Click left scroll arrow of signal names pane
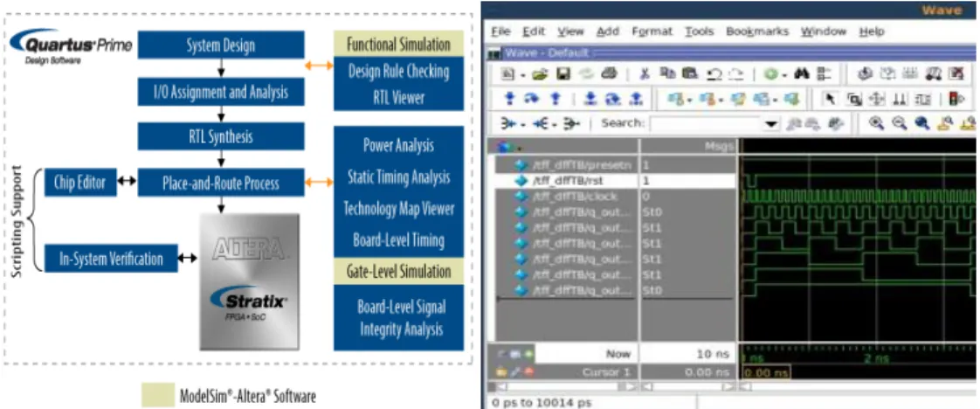Screen dimensions: 980x409 502,388
